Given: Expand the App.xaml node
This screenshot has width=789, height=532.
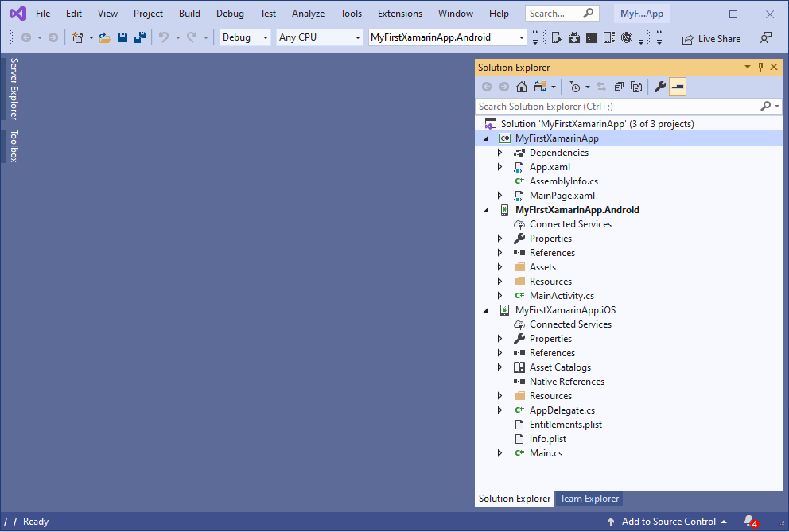Looking at the screenshot, I should [499, 167].
